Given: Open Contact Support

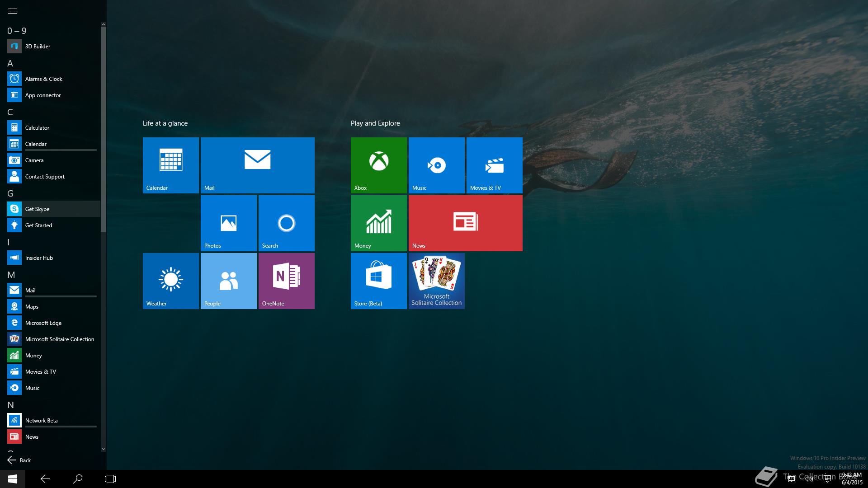Looking at the screenshot, I should 53,176.
